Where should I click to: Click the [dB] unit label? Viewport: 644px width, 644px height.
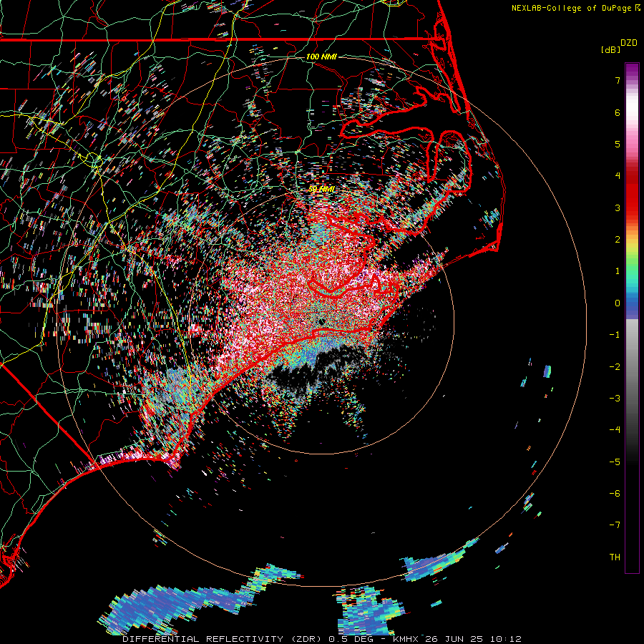click(x=610, y=49)
